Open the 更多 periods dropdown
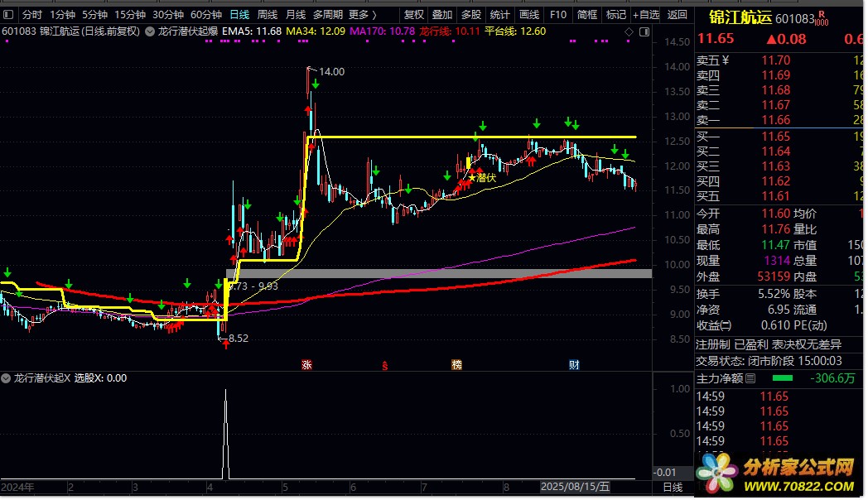Image resolution: width=868 pixels, height=500 pixels. click(x=362, y=14)
